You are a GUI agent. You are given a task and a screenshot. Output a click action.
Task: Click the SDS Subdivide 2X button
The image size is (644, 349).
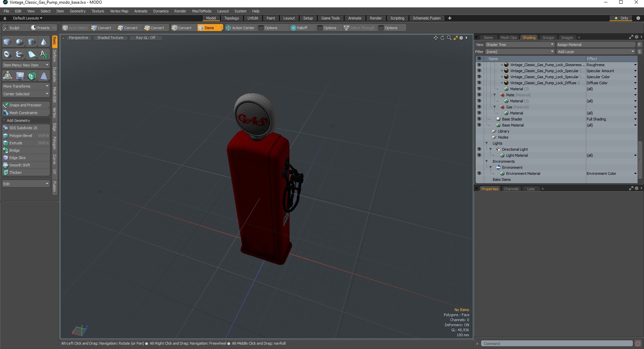[x=26, y=128]
